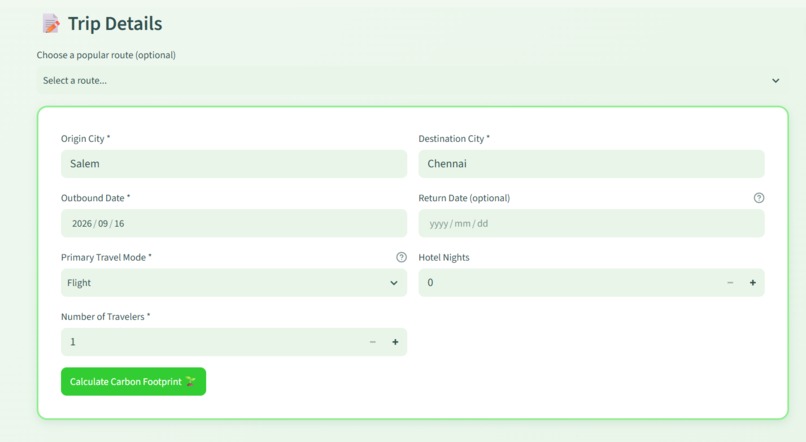Screen dimensions: 806x442
Task: Click the 'Outbound Date' label
Action: tap(96, 198)
